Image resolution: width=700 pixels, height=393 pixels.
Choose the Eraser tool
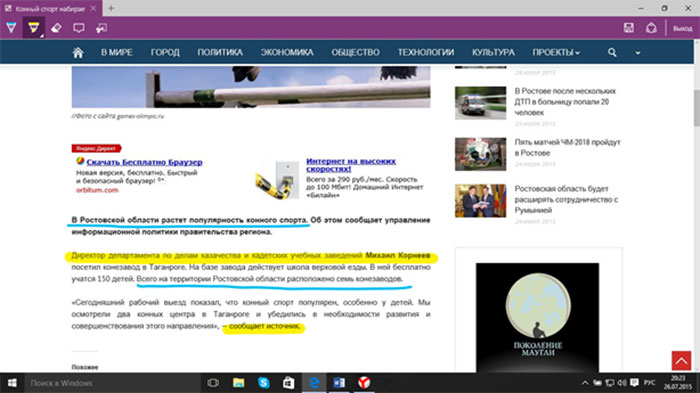click(x=56, y=28)
